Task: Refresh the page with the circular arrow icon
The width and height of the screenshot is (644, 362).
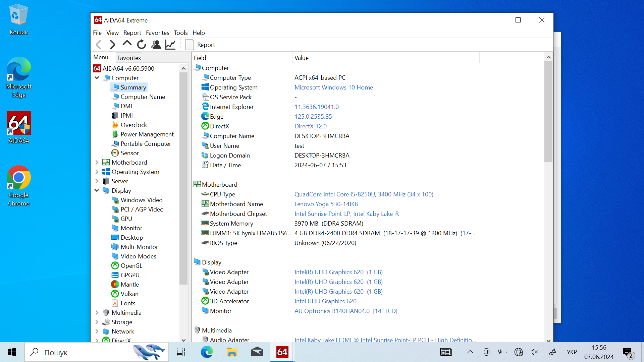Action: click(x=142, y=45)
